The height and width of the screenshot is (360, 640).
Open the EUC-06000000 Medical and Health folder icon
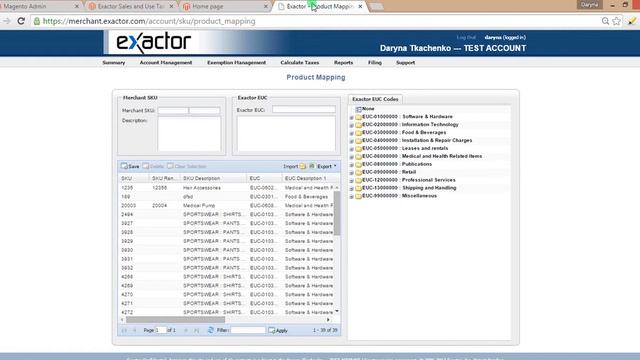[x=358, y=157]
